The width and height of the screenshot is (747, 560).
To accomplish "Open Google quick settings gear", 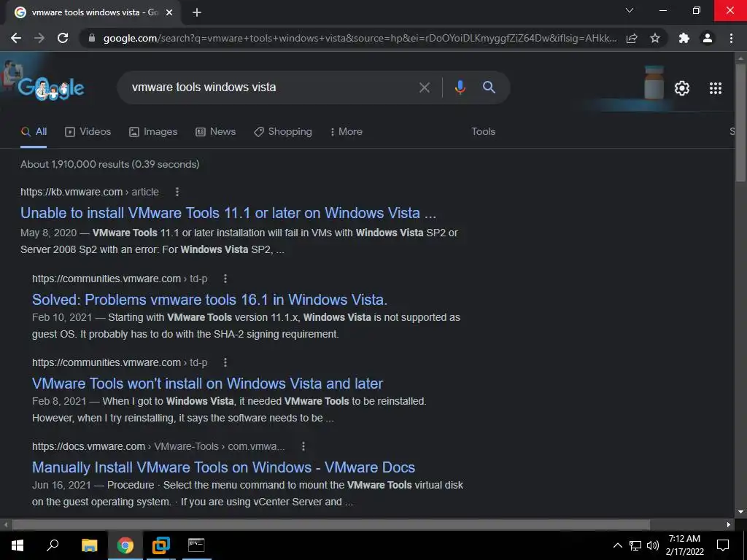I will [x=682, y=88].
